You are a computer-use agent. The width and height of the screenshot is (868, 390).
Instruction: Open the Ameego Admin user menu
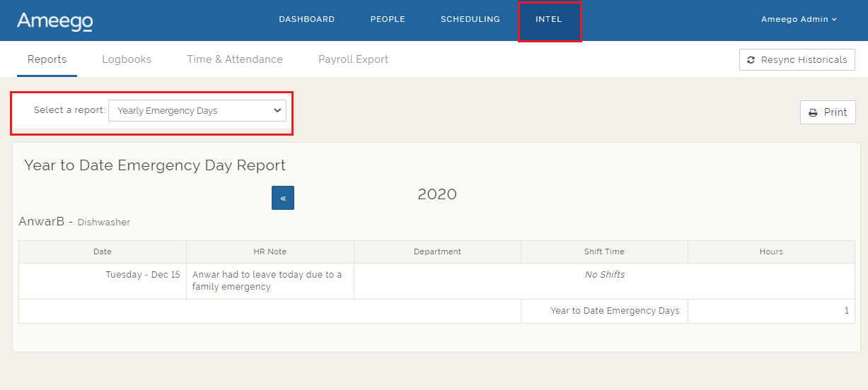click(799, 20)
